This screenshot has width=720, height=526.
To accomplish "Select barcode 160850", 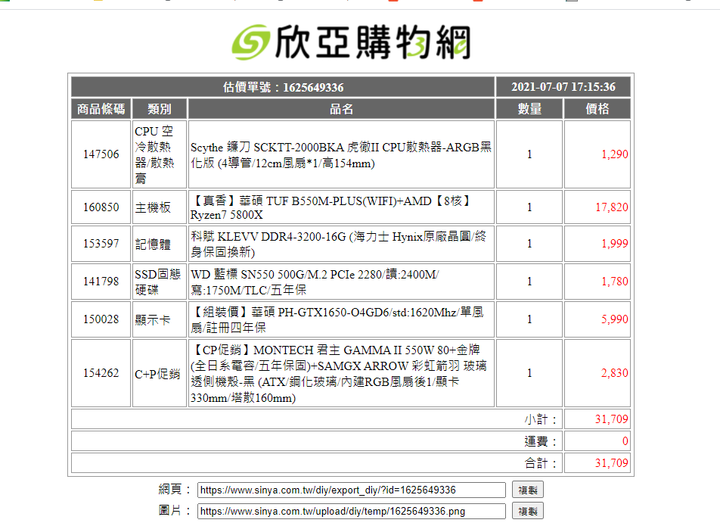I will pyautogui.click(x=101, y=207).
